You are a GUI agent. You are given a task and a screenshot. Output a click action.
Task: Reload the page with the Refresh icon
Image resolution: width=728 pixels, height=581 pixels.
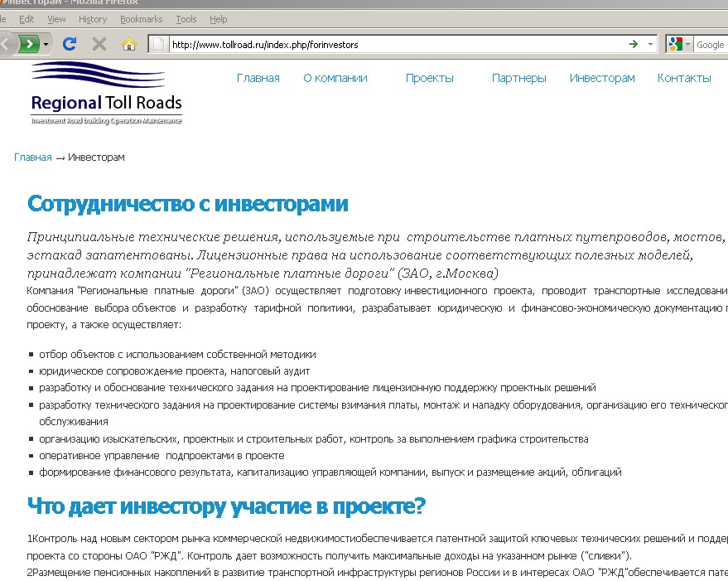pyautogui.click(x=70, y=44)
